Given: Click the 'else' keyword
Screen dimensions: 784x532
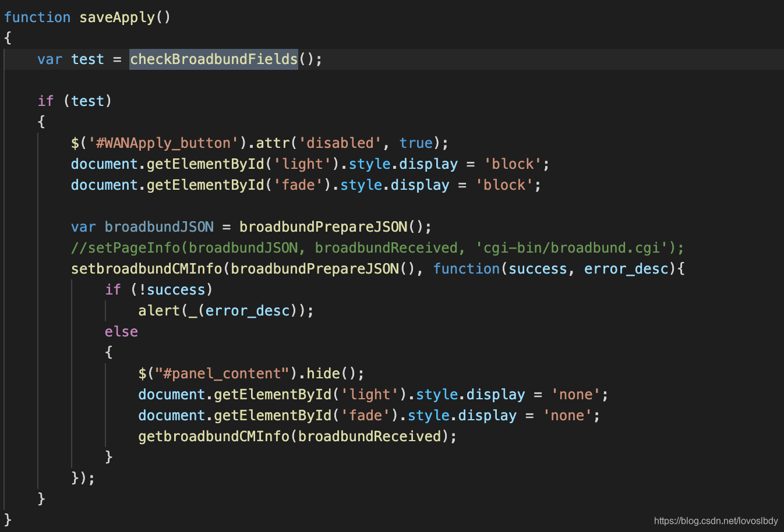Looking at the screenshot, I should pyautogui.click(x=121, y=332).
